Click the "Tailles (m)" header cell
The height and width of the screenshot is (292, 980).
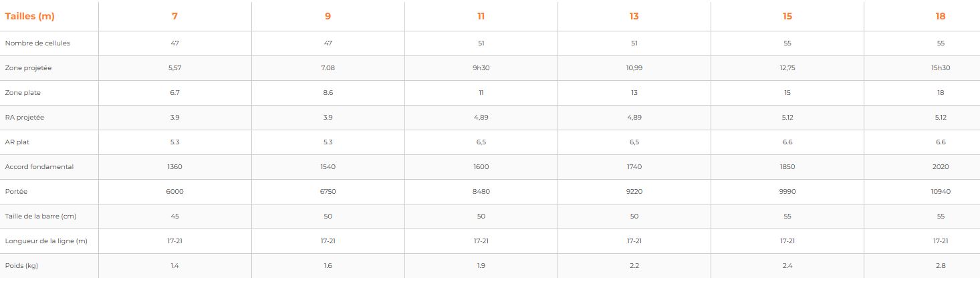point(29,17)
